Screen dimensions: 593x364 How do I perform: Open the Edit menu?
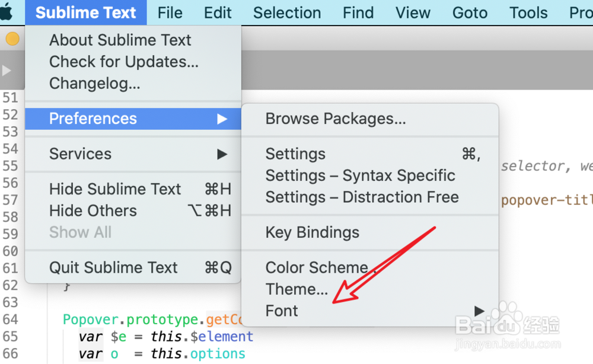(x=217, y=12)
